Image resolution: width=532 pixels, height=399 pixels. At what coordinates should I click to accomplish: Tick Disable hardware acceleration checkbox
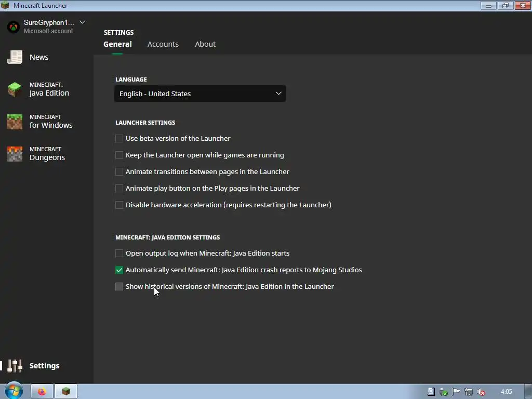tap(119, 205)
